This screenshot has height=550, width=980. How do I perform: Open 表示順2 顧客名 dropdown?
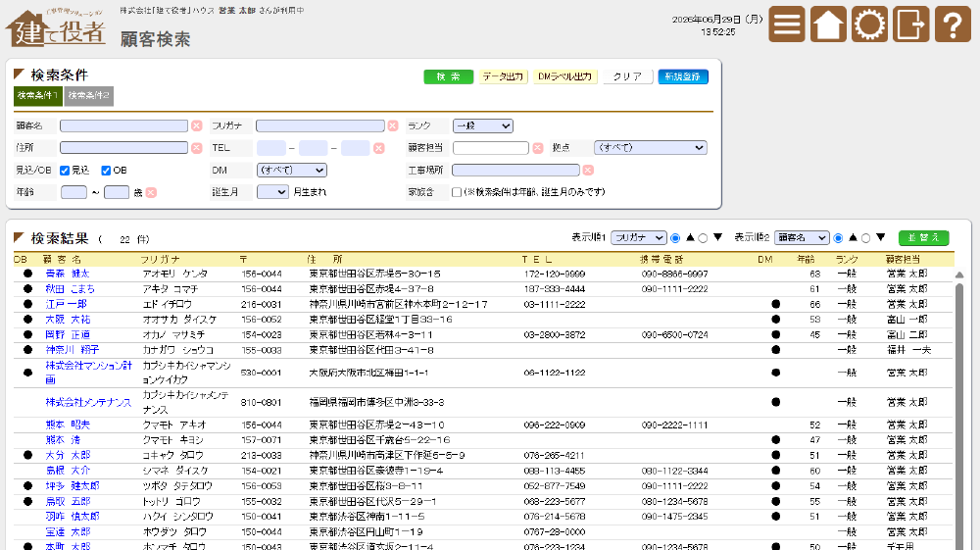[x=802, y=237]
